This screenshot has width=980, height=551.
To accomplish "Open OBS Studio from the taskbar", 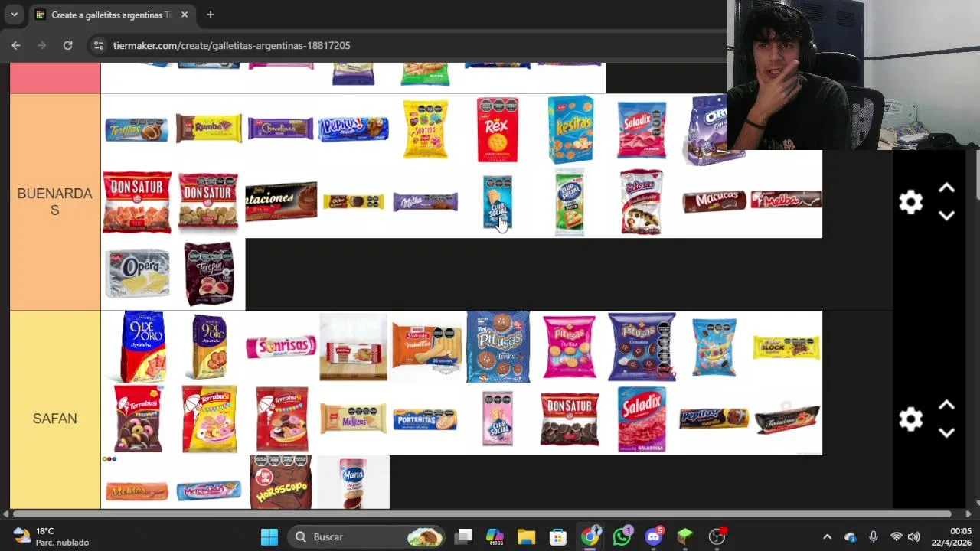I will [x=717, y=536].
